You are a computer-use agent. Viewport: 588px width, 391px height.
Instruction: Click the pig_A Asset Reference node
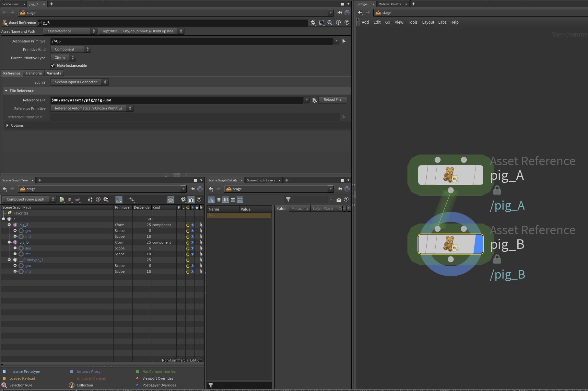click(x=451, y=175)
